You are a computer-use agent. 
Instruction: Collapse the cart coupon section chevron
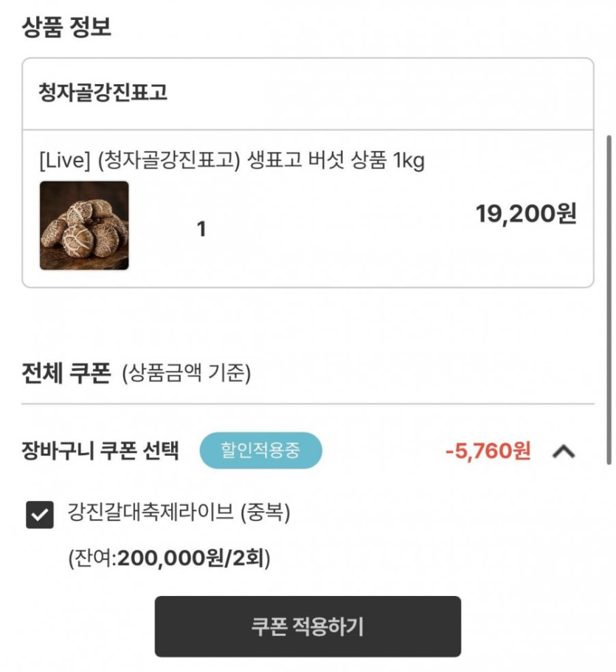pyautogui.click(x=564, y=451)
